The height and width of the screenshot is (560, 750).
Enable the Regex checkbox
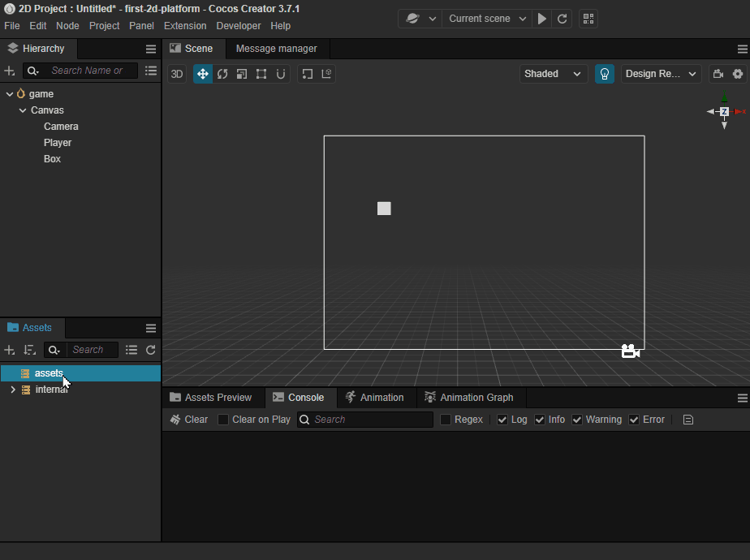(x=446, y=420)
